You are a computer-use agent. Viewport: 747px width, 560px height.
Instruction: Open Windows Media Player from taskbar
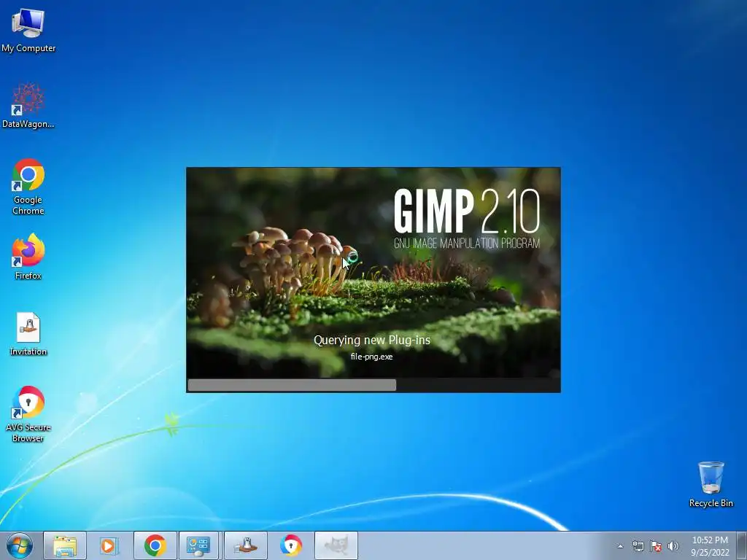109,545
